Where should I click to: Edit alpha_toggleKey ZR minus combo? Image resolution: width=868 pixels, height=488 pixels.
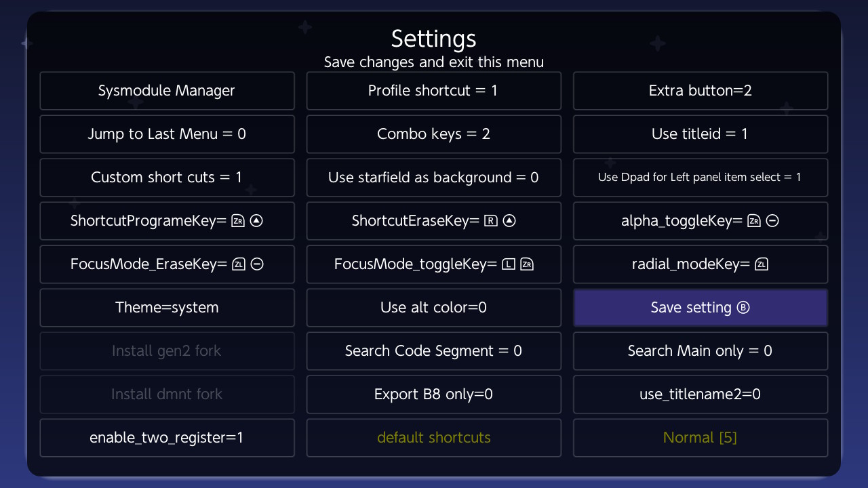pyautogui.click(x=701, y=221)
